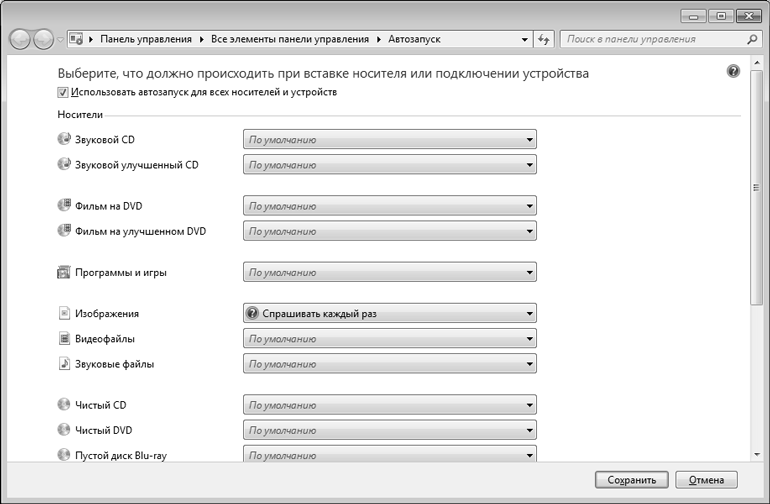Click the Пустой диск Blu-ray icon

[x=64, y=454]
